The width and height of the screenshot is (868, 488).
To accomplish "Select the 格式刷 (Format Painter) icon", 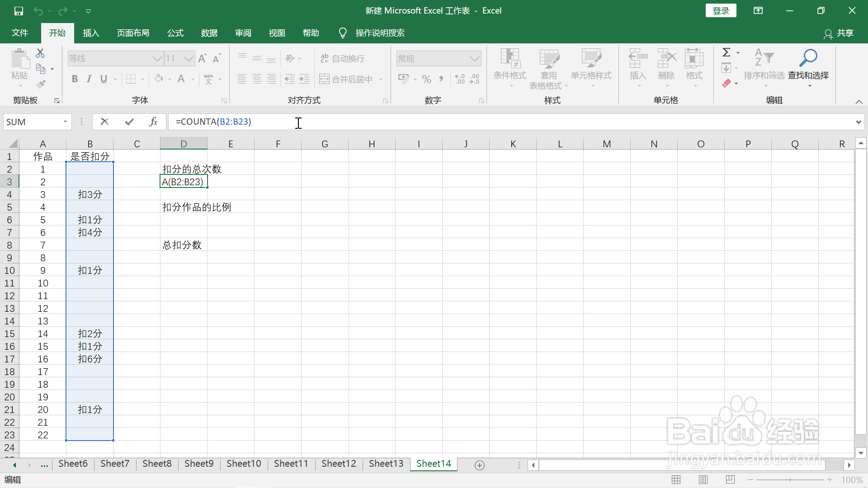I will [x=40, y=84].
